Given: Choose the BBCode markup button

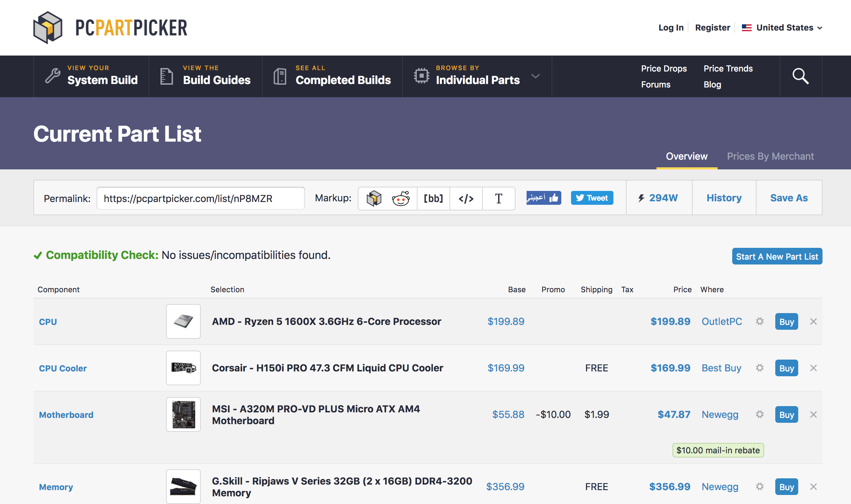Looking at the screenshot, I should coord(433,198).
